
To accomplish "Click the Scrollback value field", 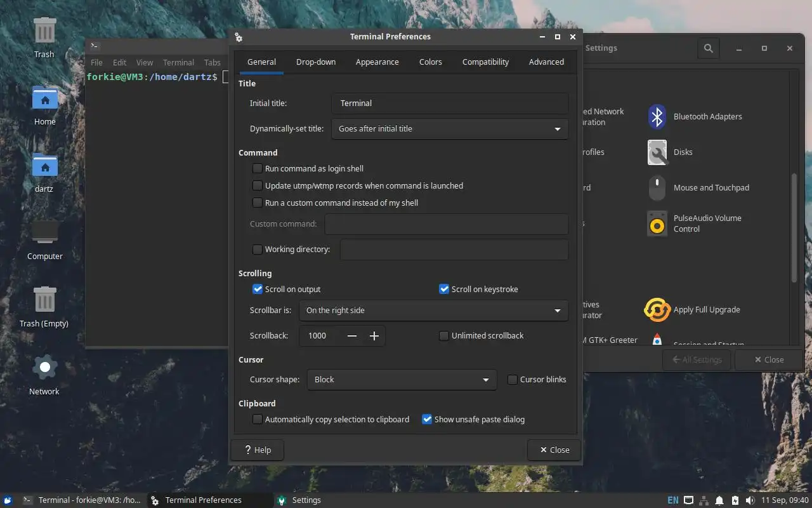I will 320,336.
